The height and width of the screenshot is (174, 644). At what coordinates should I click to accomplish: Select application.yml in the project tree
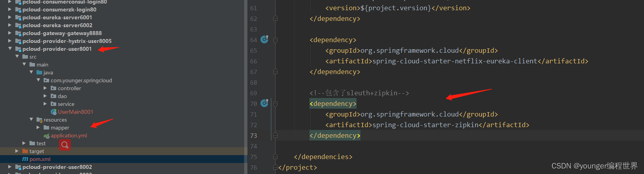point(69,135)
